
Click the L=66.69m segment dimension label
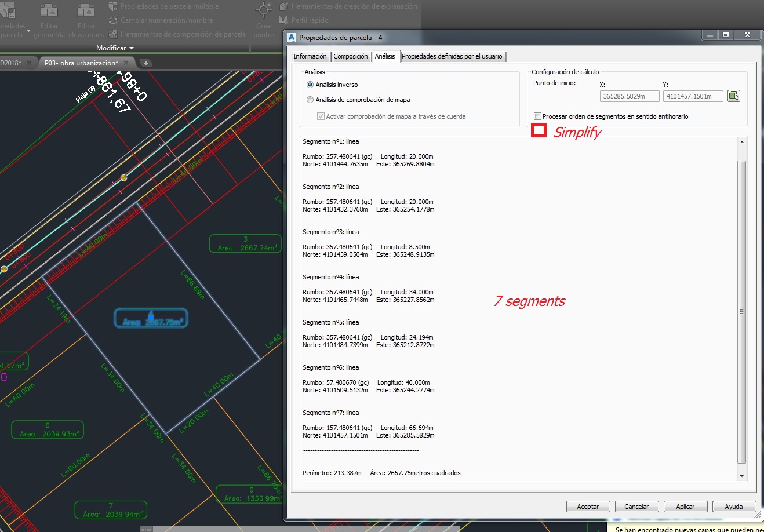192,285
